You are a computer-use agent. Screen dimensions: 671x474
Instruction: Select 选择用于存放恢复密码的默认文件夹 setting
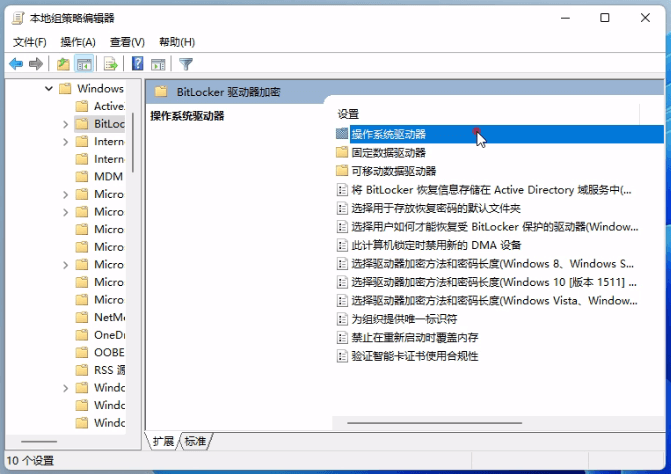point(436,208)
